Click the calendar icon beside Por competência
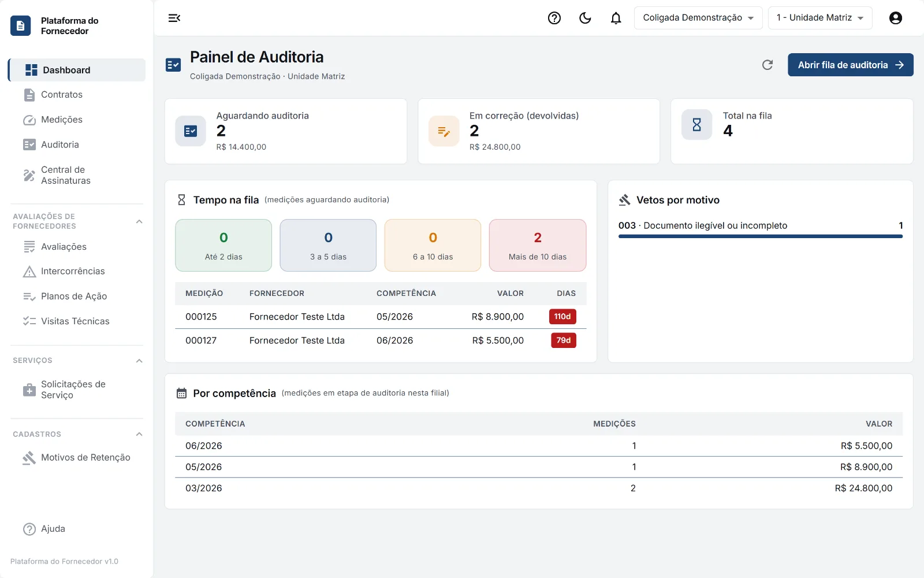924x578 pixels. [181, 394]
